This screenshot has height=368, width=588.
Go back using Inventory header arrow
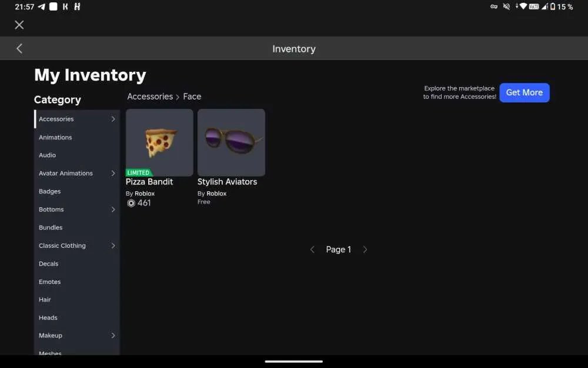click(19, 48)
